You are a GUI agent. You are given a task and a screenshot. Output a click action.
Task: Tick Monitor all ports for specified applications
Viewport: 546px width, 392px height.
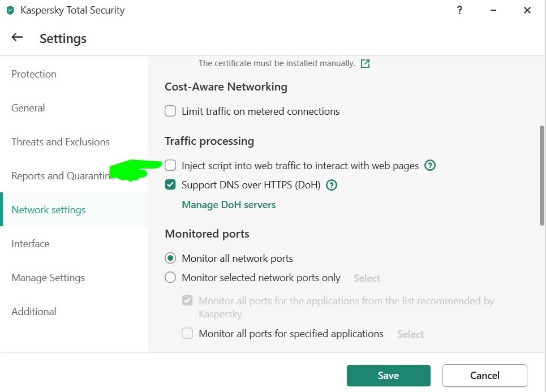[187, 334]
